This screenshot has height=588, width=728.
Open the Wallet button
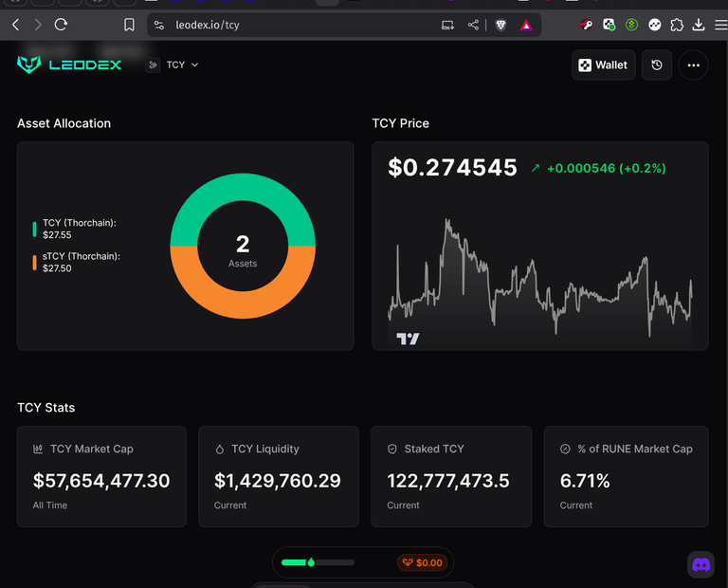point(603,65)
